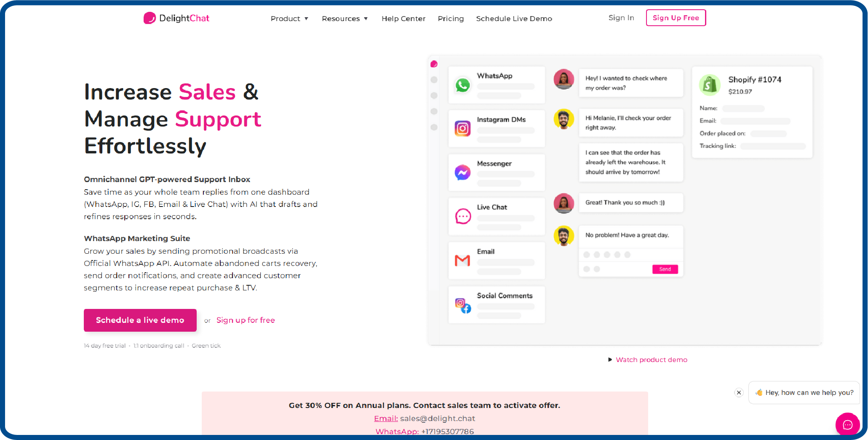Click the Sign up for free link
This screenshot has width=868, height=440.
pos(246,320)
